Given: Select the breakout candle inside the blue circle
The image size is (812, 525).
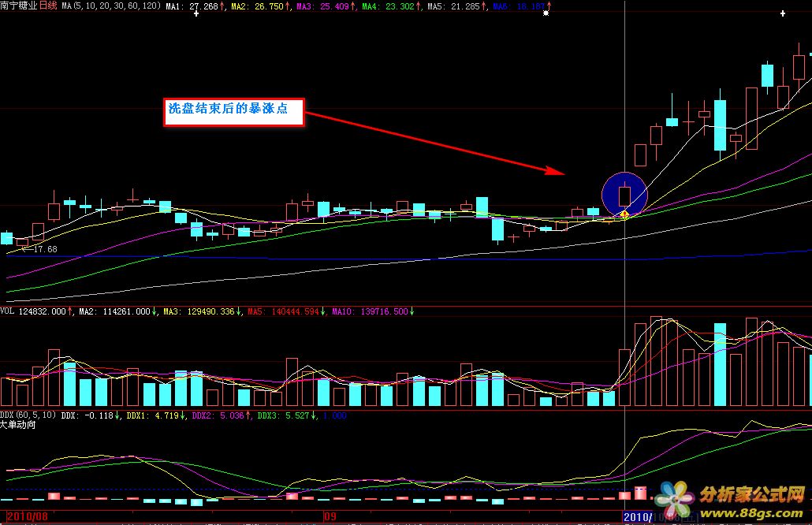Looking at the screenshot, I should pyautogui.click(x=624, y=196).
